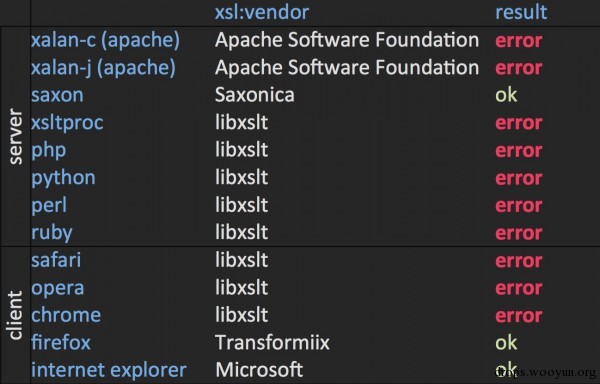600x384 pixels.
Task: Click the vertical client group label
Action: [15, 316]
